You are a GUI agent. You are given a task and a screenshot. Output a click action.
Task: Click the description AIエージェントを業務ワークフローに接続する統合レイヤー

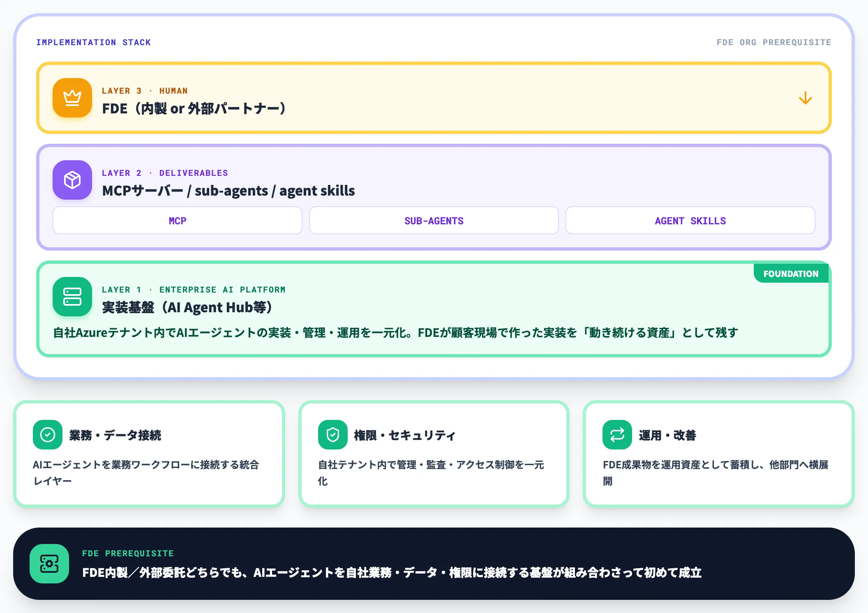146,472
